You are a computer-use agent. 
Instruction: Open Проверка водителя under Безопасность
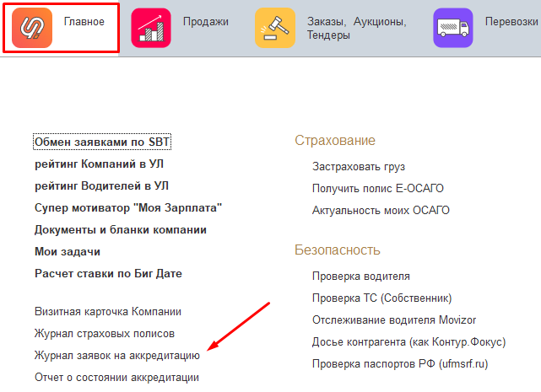[361, 277]
